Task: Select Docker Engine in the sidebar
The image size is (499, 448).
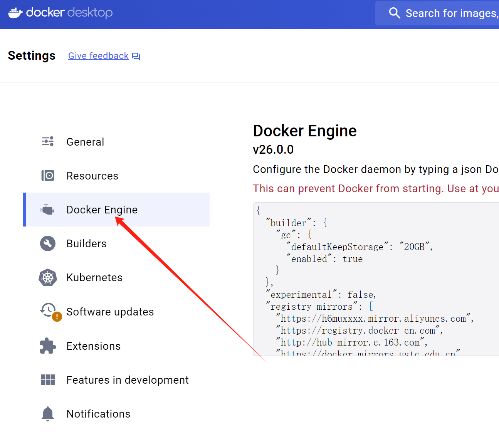Action: point(116,210)
